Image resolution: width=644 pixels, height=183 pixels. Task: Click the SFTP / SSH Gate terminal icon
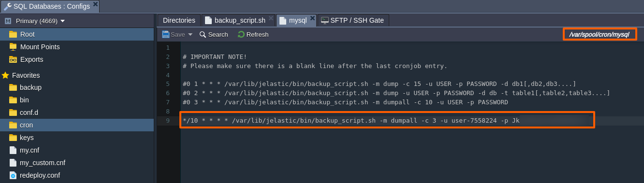coord(325,20)
